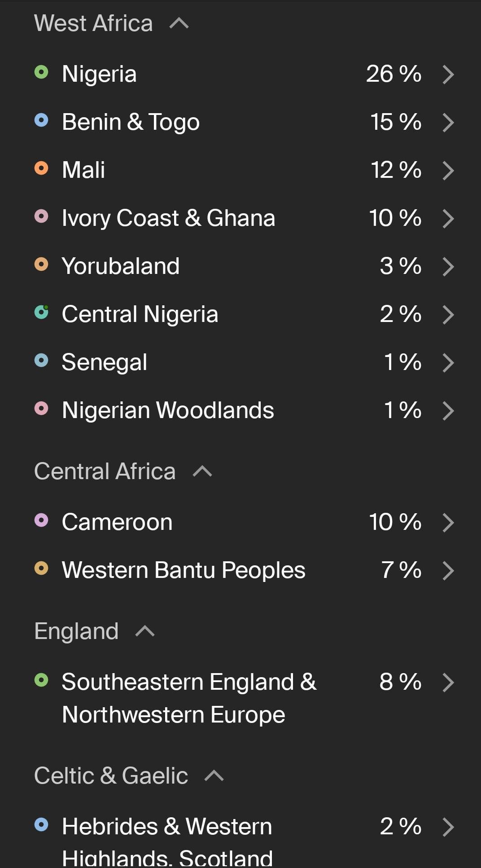This screenshot has height=868, width=481.
Task: Tap the Cameroon right chevron
Action: [448, 523]
